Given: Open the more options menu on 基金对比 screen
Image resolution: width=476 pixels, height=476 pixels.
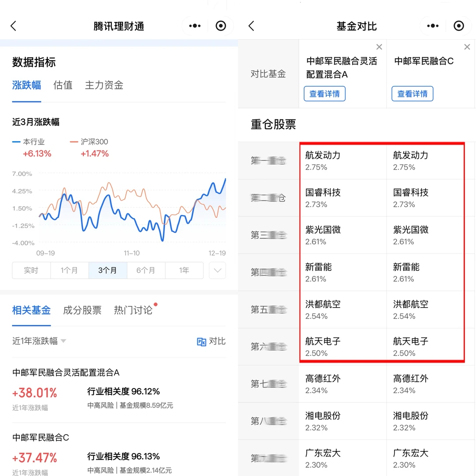Looking at the screenshot, I should click(432, 26).
